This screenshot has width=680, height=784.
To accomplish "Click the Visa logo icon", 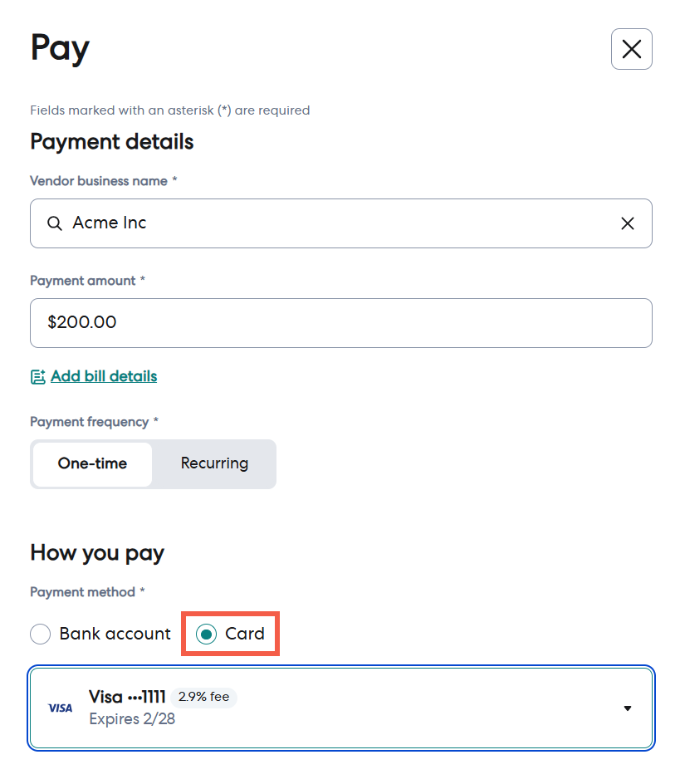I will point(60,708).
